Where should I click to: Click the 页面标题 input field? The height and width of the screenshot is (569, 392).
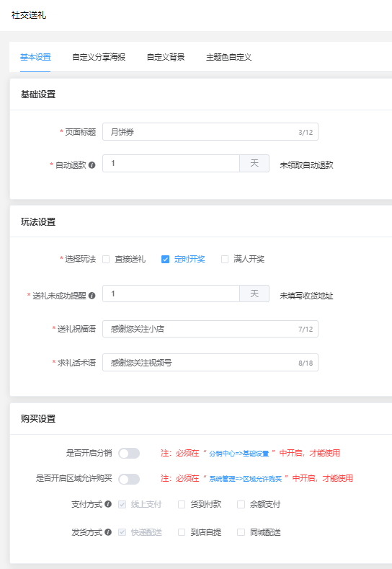(x=210, y=132)
